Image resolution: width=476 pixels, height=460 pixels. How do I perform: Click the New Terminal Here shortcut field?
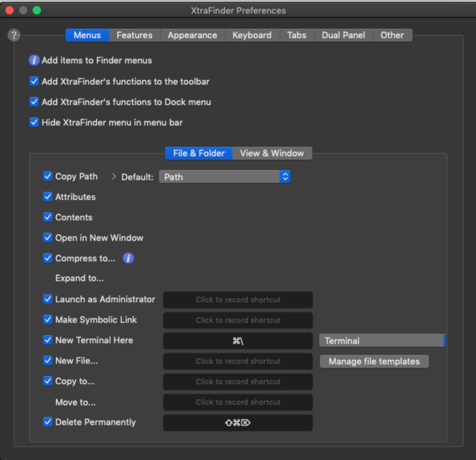[x=238, y=341]
